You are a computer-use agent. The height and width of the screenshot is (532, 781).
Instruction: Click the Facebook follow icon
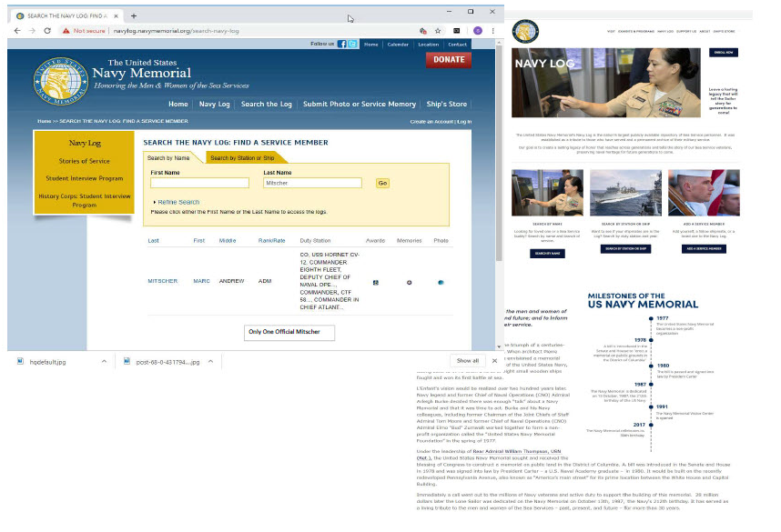(x=342, y=44)
